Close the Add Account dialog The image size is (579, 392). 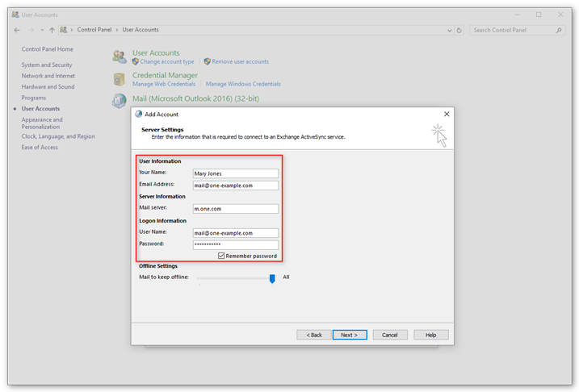click(x=447, y=115)
